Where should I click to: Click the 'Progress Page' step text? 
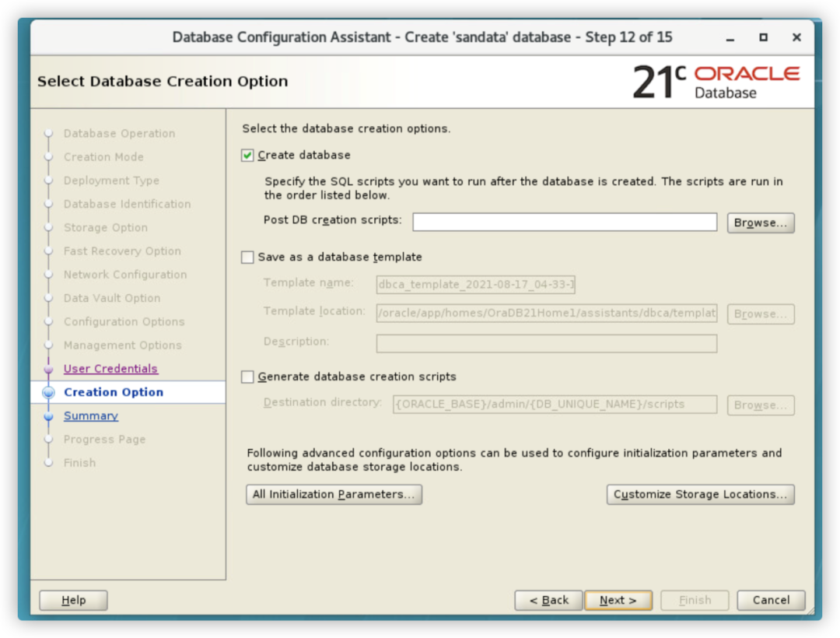[x=104, y=440]
